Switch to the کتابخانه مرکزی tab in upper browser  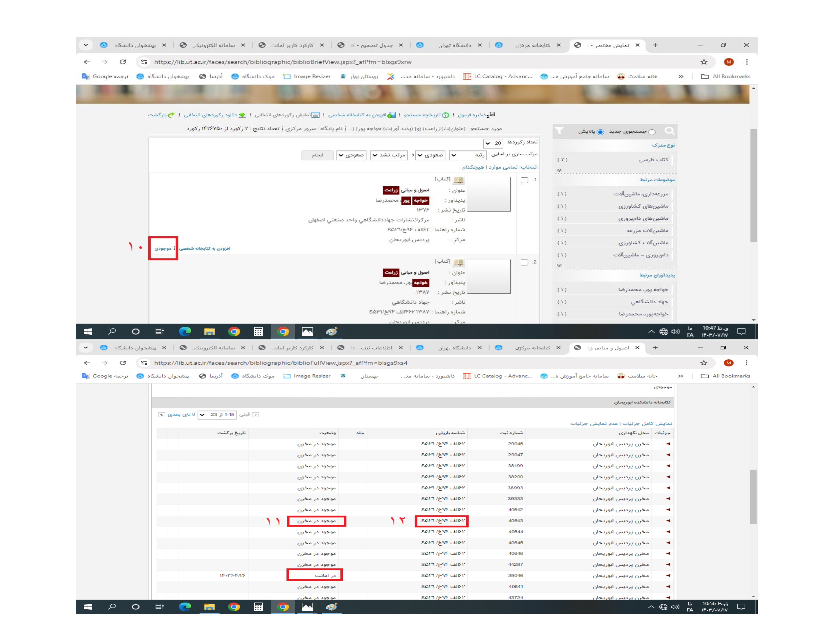tap(528, 45)
